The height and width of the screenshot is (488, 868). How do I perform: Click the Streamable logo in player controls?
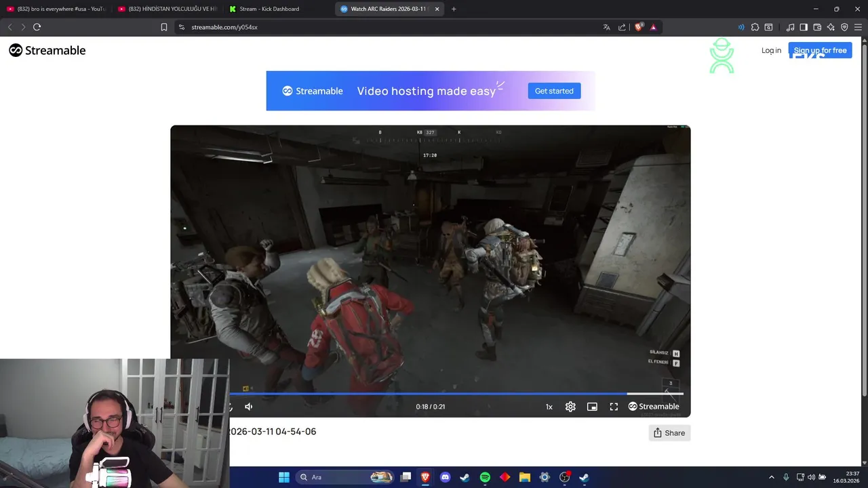coord(654,407)
